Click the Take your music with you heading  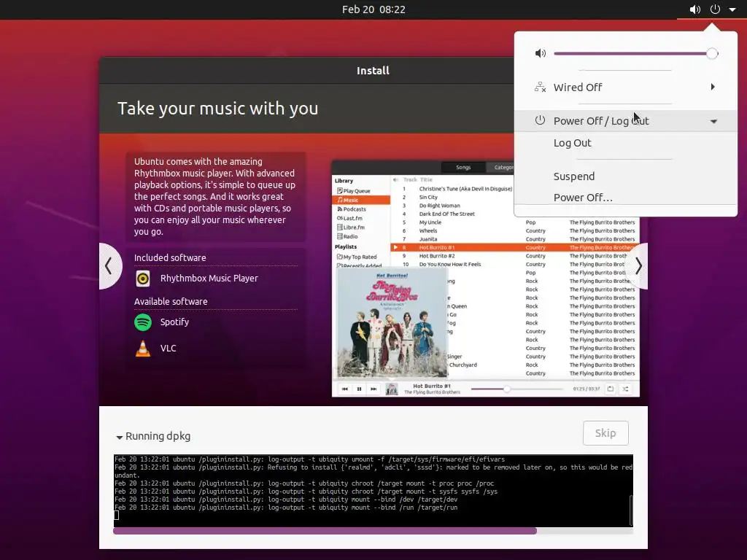pyautogui.click(x=217, y=109)
